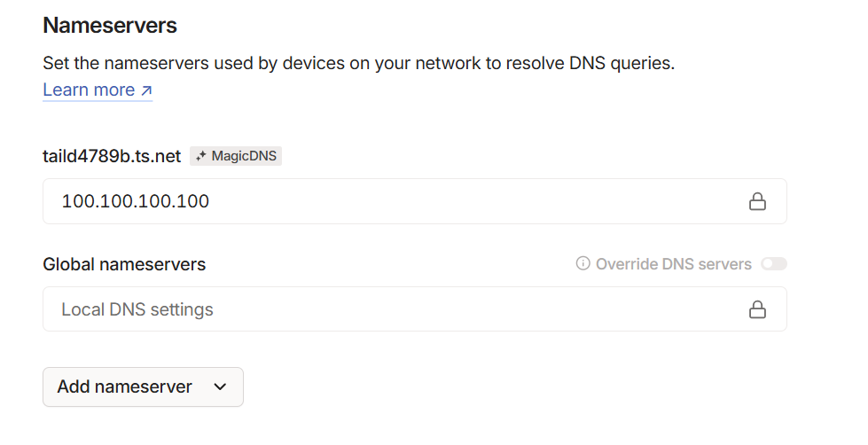
Task: Click the word Add in Add nameserver
Action: (x=74, y=387)
